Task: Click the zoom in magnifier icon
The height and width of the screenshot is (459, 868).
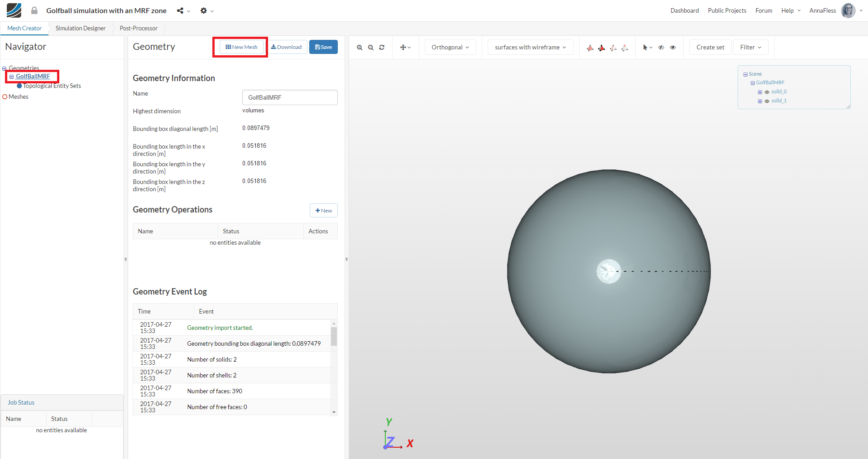Action: tap(360, 48)
